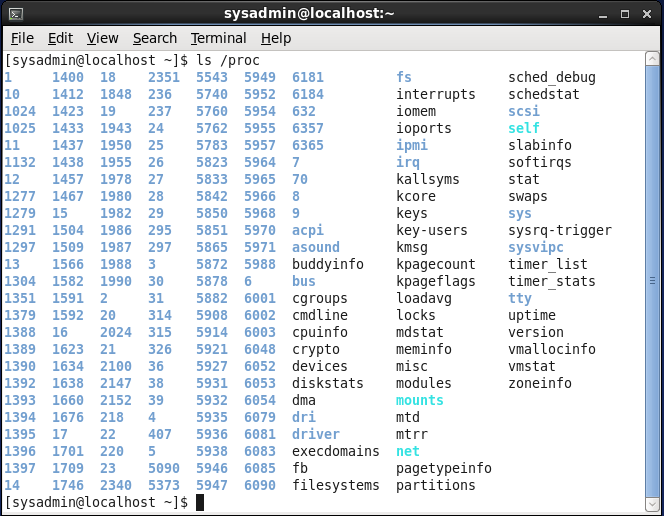Click the 'scsi' directory entry
Image resolution: width=664 pixels, height=516 pixels.
pos(524,111)
